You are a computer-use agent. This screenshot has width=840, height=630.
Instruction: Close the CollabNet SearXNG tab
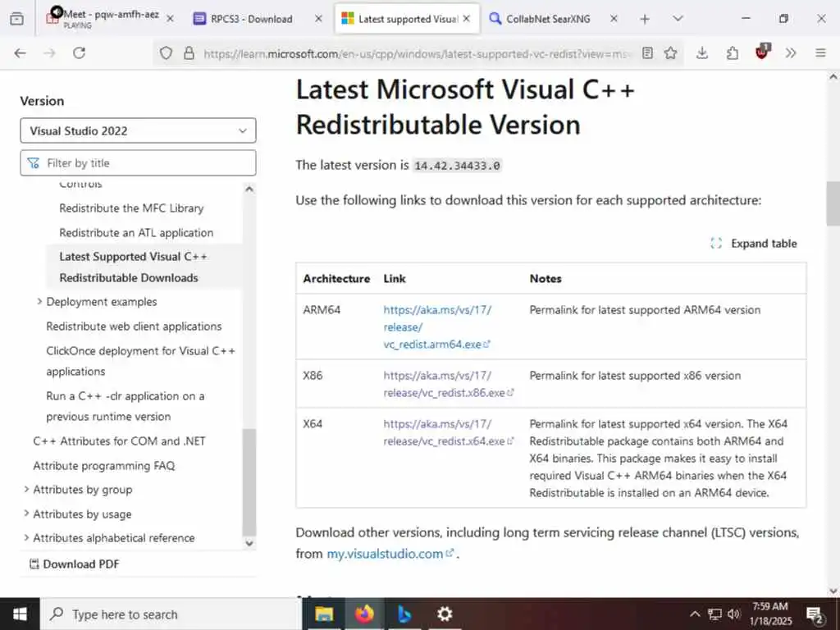[x=614, y=19]
